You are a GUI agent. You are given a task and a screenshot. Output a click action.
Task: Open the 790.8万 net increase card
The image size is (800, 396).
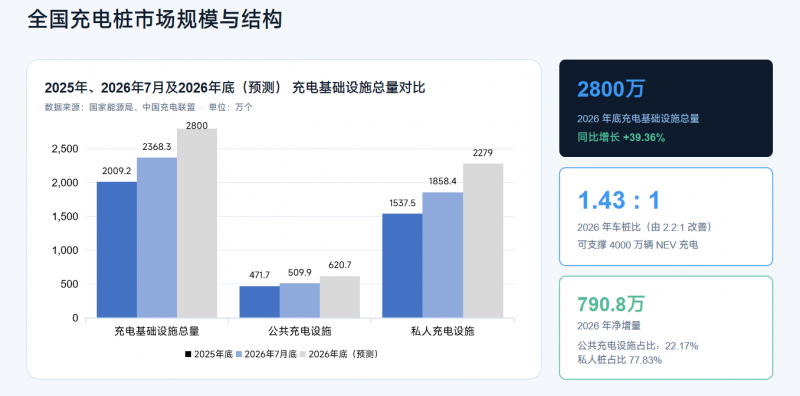(x=666, y=328)
